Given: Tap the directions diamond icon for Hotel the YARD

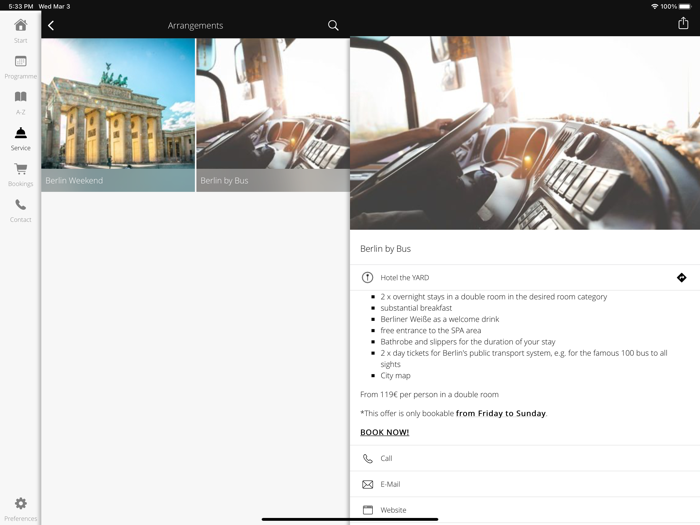Looking at the screenshot, I should (x=681, y=278).
